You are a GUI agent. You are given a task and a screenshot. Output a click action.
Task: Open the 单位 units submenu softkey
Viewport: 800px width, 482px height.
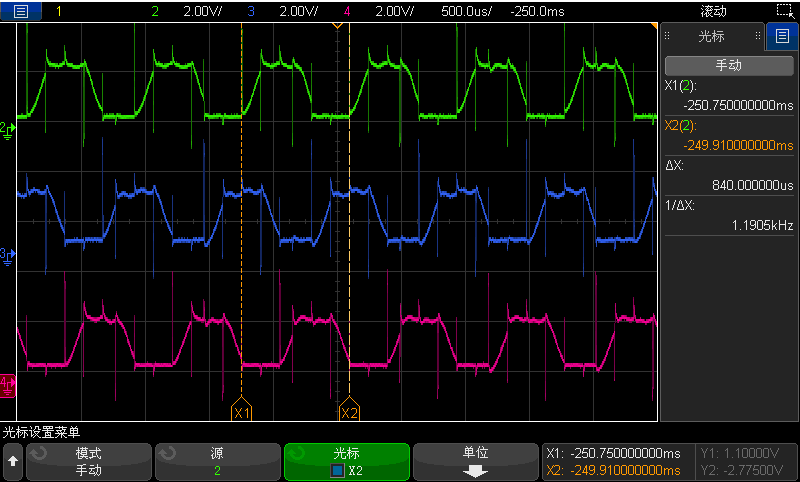[x=476, y=462]
